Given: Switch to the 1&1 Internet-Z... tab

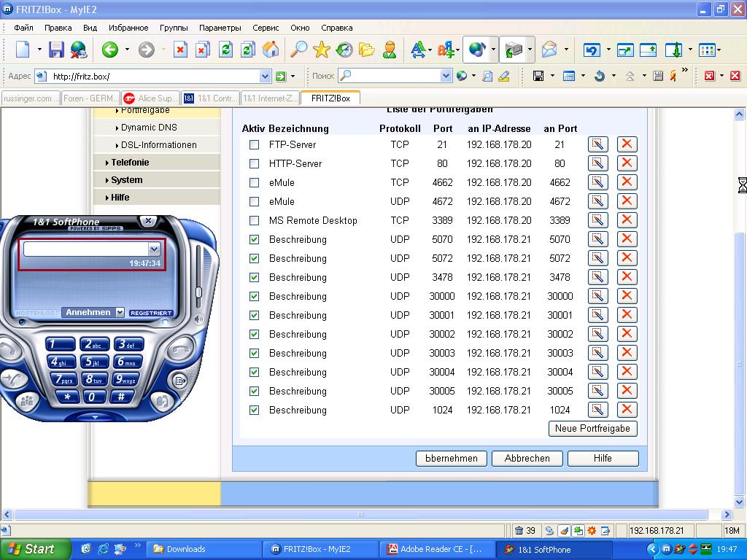Looking at the screenshot, I should [271, 98].
